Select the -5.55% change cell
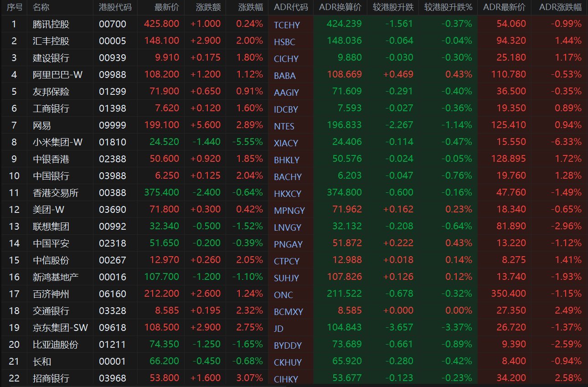Viewport: 588px width, 387px height. point(247,142)
